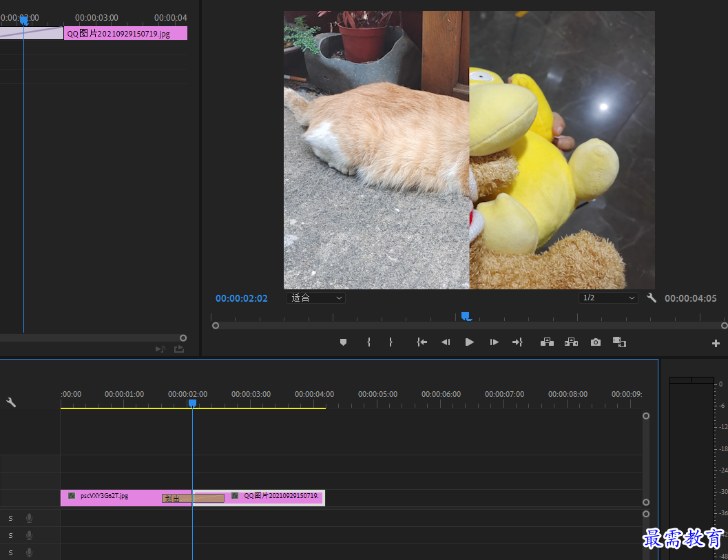The height and width of the screenshot is (560, 728).
Task: Click the Program monitor playhead marker
Action: point(466,316)
